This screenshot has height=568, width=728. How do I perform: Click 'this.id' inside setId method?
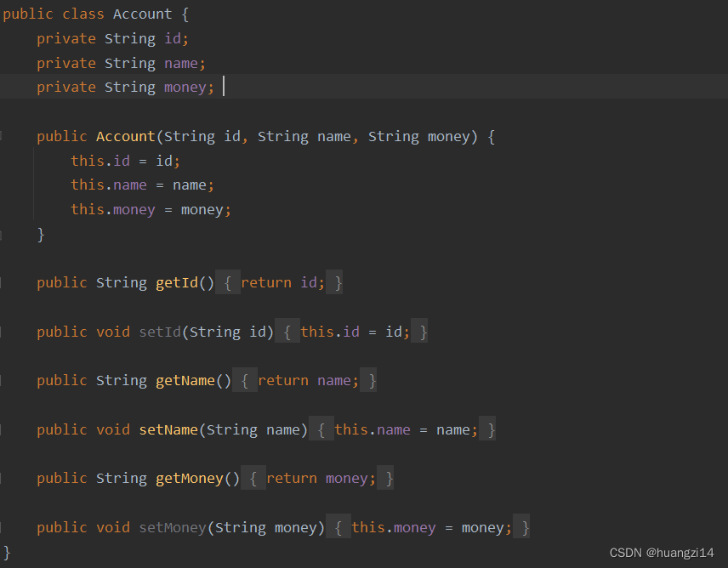[x=330, y=332]
